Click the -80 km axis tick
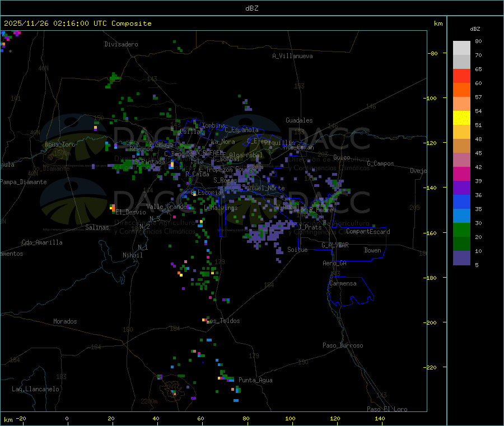Screen dimensions: 504x426 433,53
